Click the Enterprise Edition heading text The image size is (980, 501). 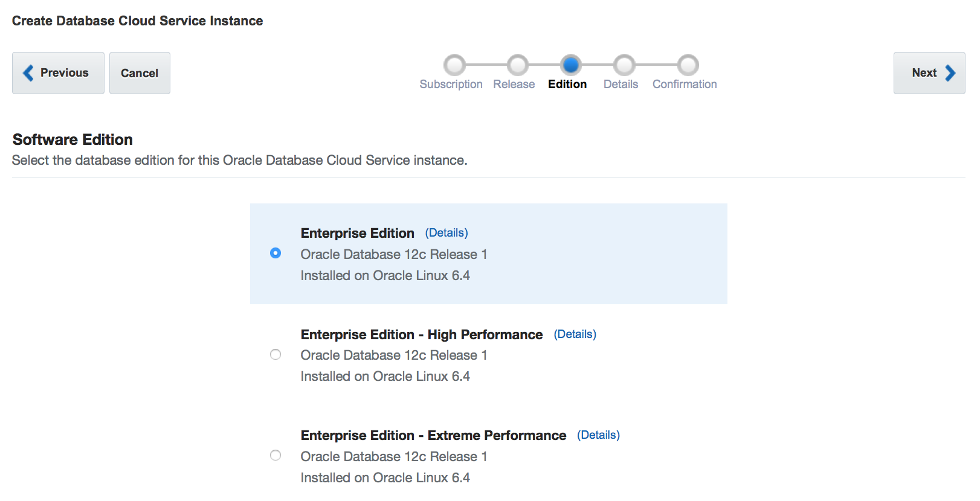point(358,234)
